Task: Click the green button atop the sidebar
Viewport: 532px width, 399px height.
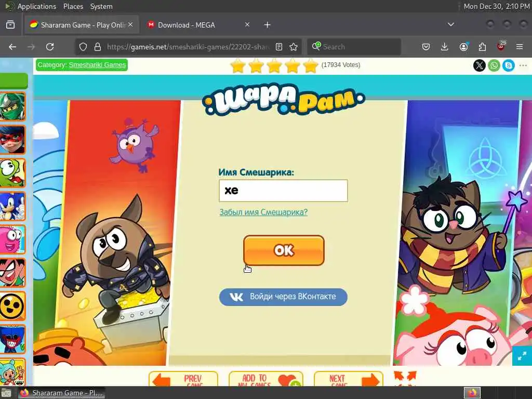Action: [x=14, y=81]
